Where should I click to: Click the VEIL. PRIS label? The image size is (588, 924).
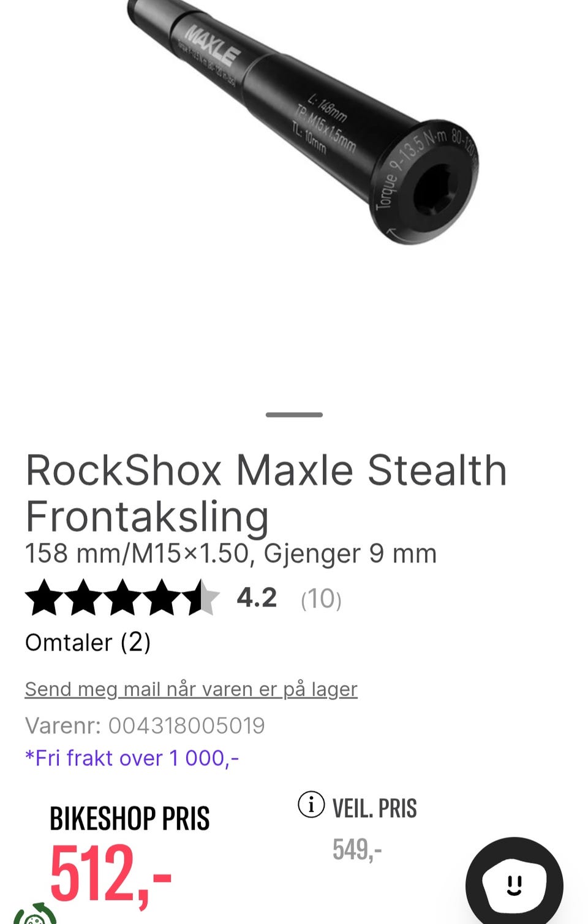point(374,808)
